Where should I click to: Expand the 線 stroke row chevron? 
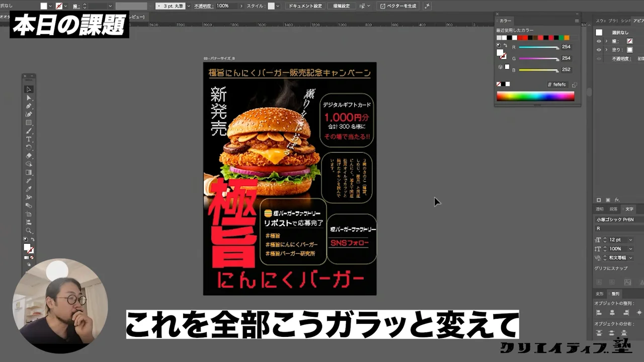[606, 41]
